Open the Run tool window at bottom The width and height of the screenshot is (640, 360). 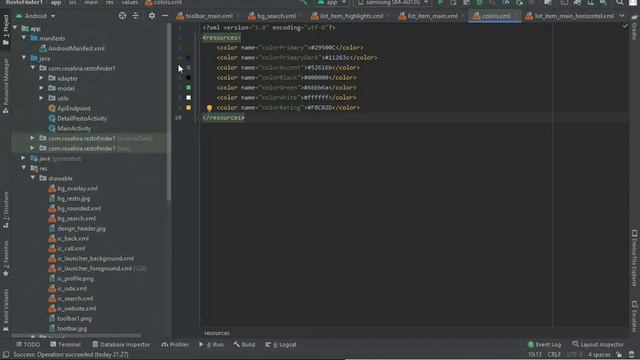point(211,345)
